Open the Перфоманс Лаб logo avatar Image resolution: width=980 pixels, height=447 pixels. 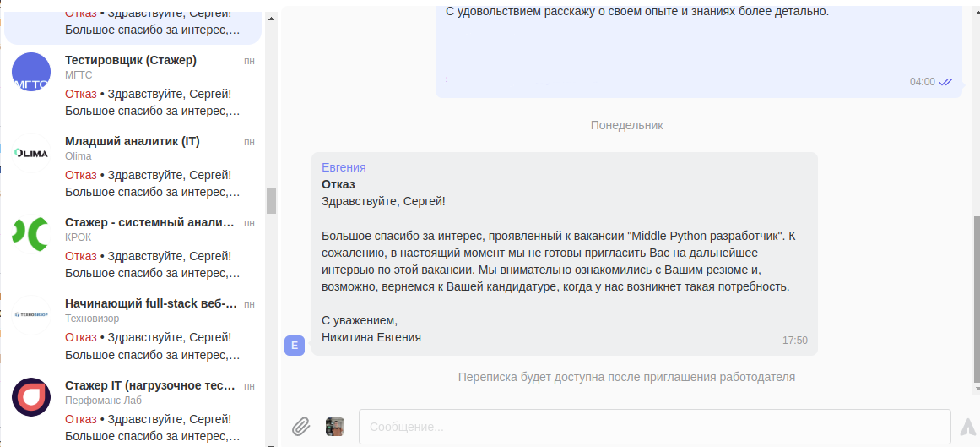pyautogui.click(x=31, y=397)
